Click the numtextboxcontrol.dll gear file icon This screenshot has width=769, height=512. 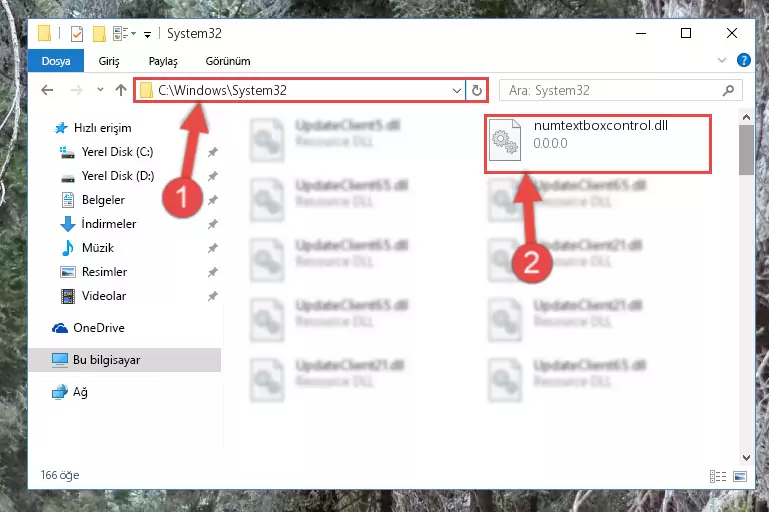pyautogui.click(x=505, y=140)
